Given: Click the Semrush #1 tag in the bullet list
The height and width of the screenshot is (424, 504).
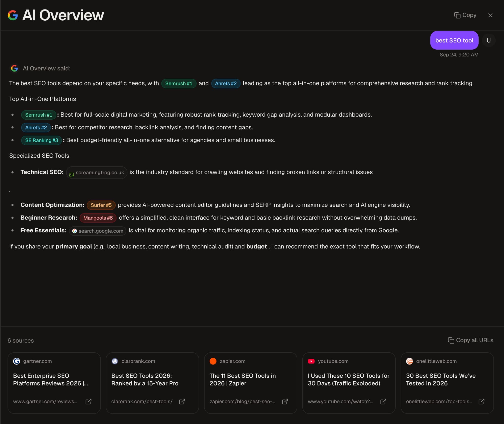Looking at the screenshot, I should [x=39, y=115].
